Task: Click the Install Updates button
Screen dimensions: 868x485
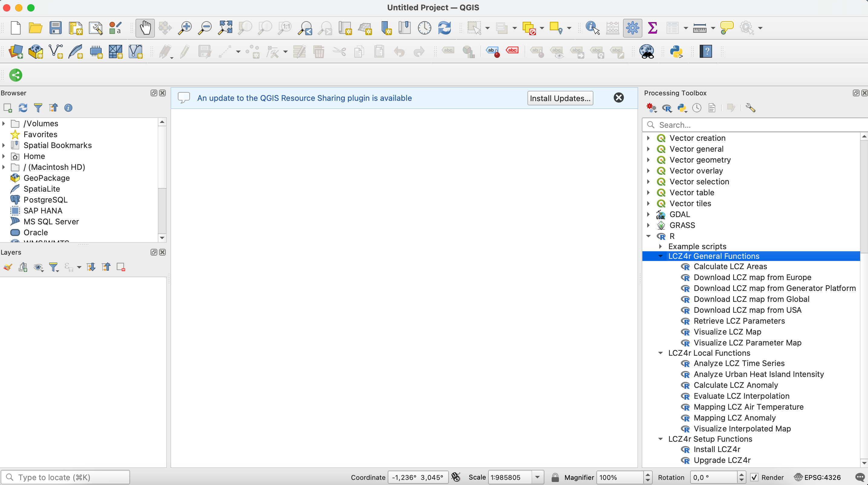Action: pyautogui.click(x=560, y=98)
